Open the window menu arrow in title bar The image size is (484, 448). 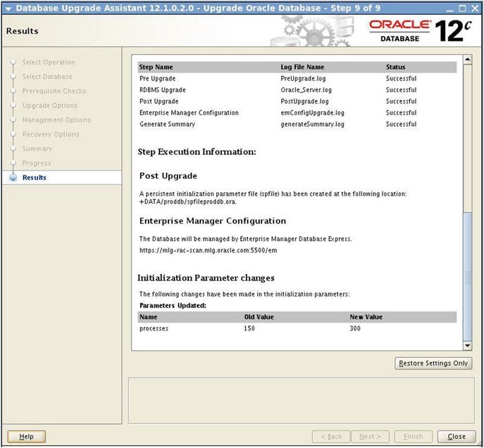click(x=8, y=8)
